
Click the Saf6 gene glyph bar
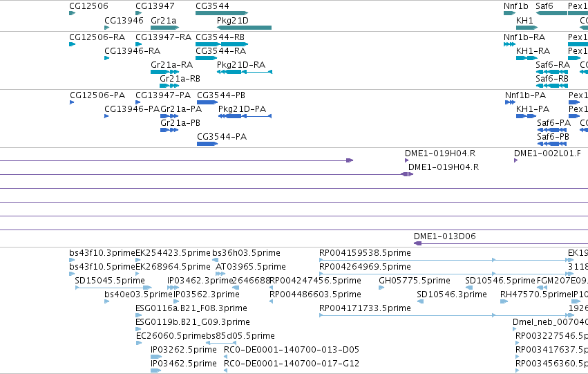551,13
